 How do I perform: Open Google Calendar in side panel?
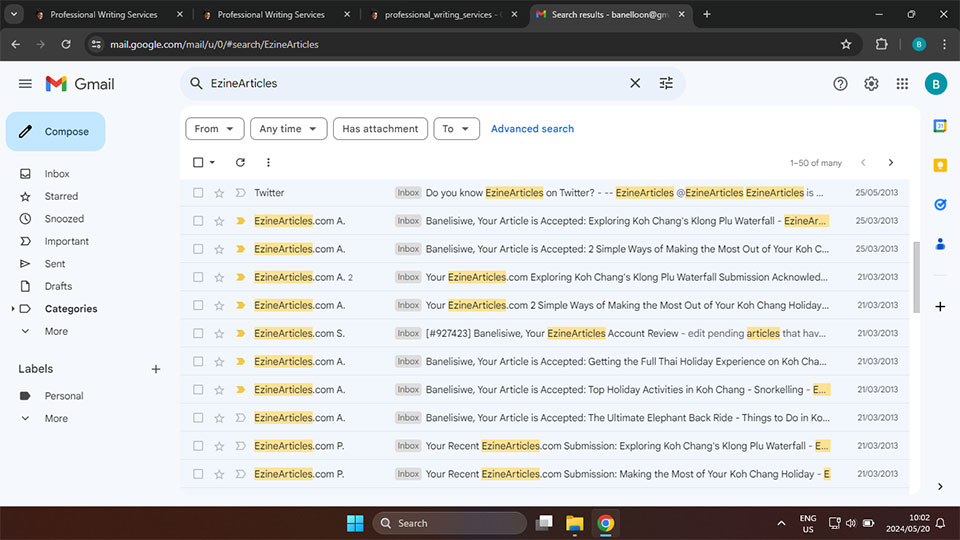coord(940,126)
